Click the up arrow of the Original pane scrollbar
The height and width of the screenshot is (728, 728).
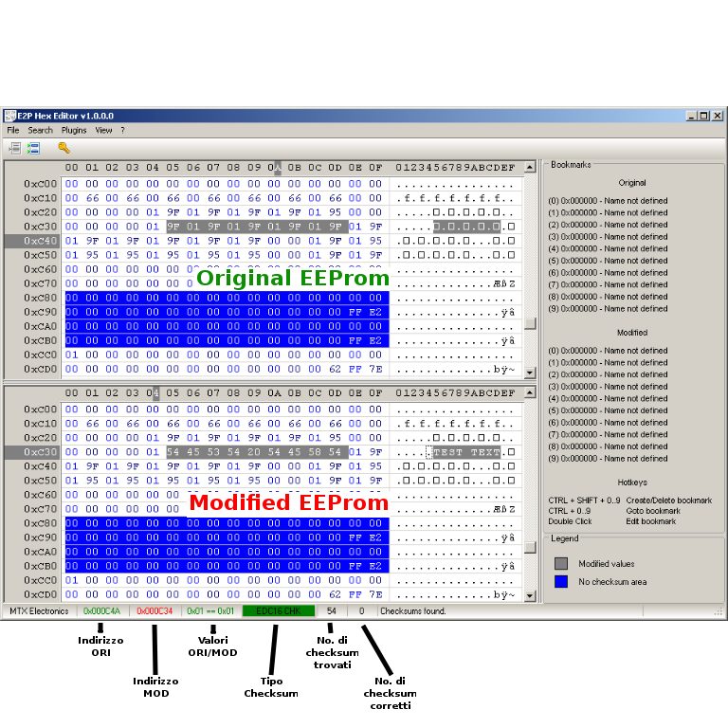click(x=530, y=167)
